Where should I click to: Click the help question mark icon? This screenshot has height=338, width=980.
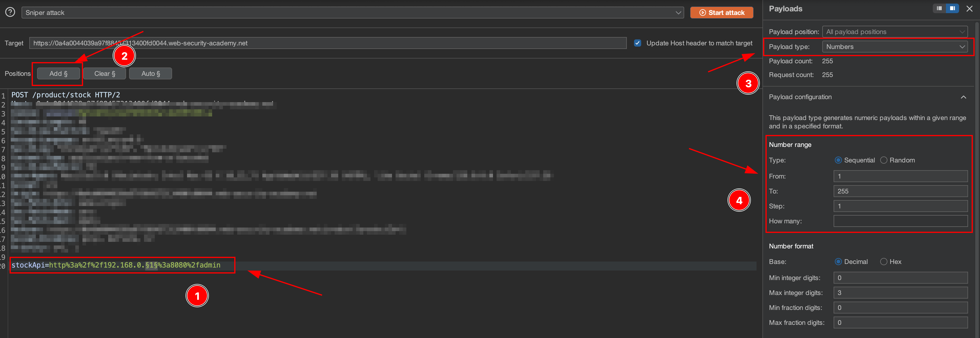tap(10, 12)
